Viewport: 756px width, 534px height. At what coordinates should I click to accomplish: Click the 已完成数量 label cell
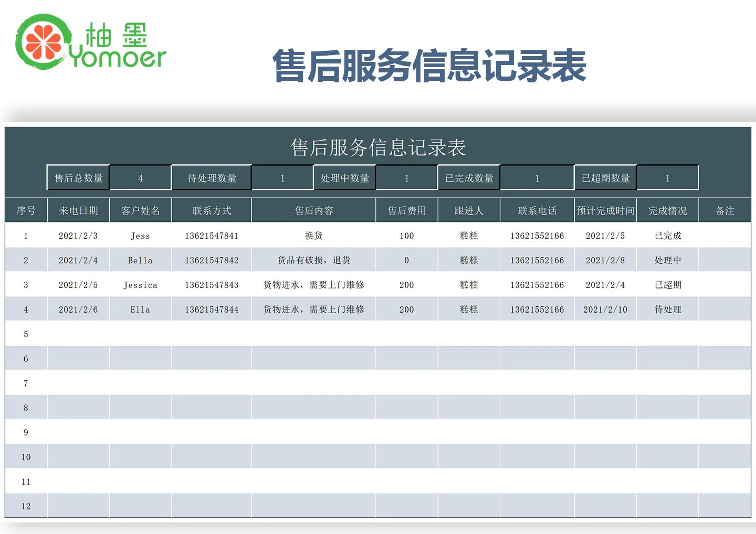469,178
